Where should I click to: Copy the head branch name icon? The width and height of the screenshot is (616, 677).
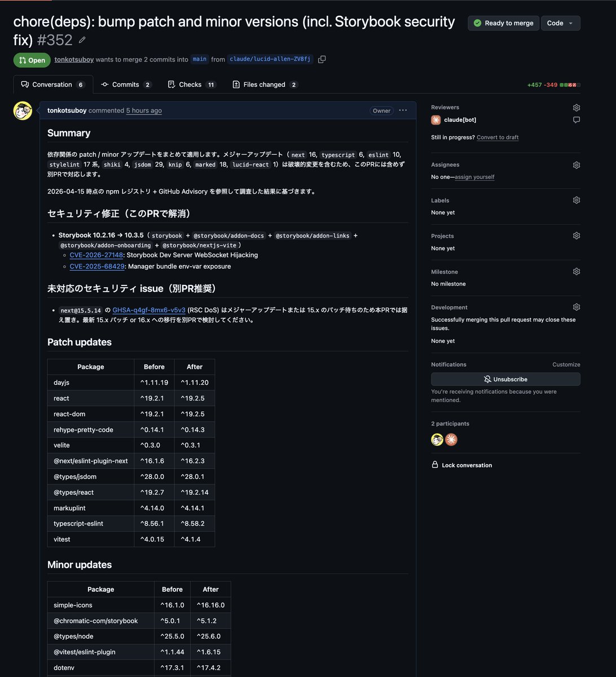click(x=322, y=59)
